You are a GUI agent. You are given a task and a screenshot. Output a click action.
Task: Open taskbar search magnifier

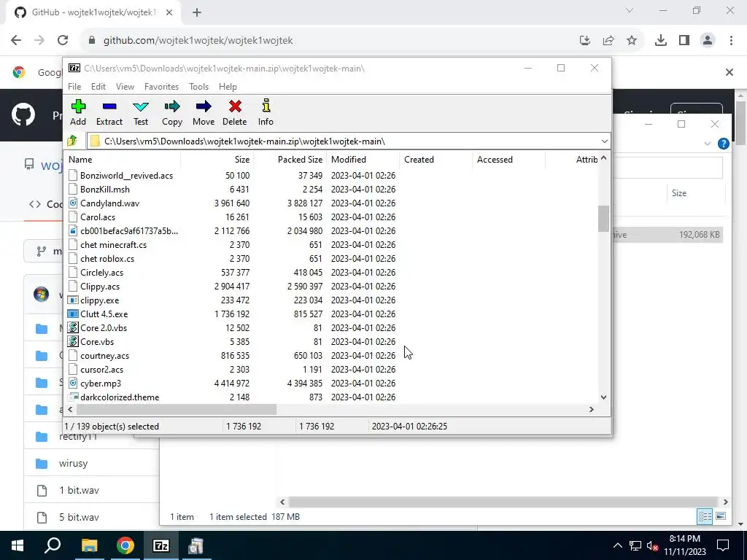tap(53, 545)
